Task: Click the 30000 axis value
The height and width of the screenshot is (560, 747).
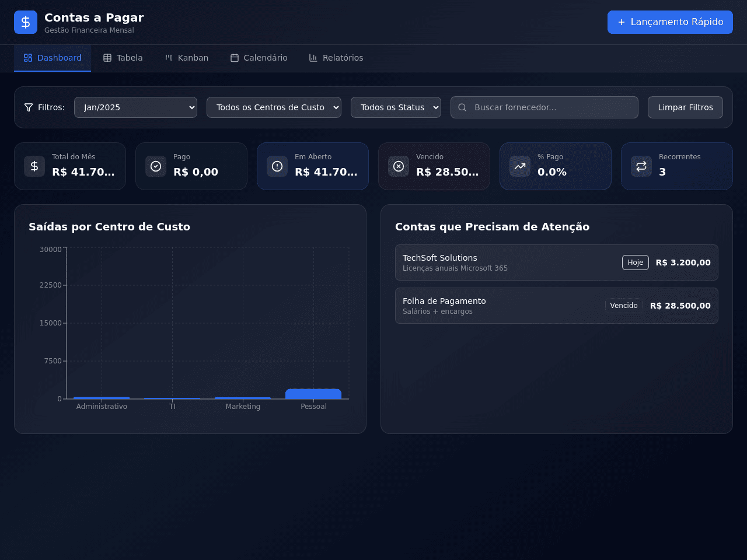Action: [x=51, y=250]
